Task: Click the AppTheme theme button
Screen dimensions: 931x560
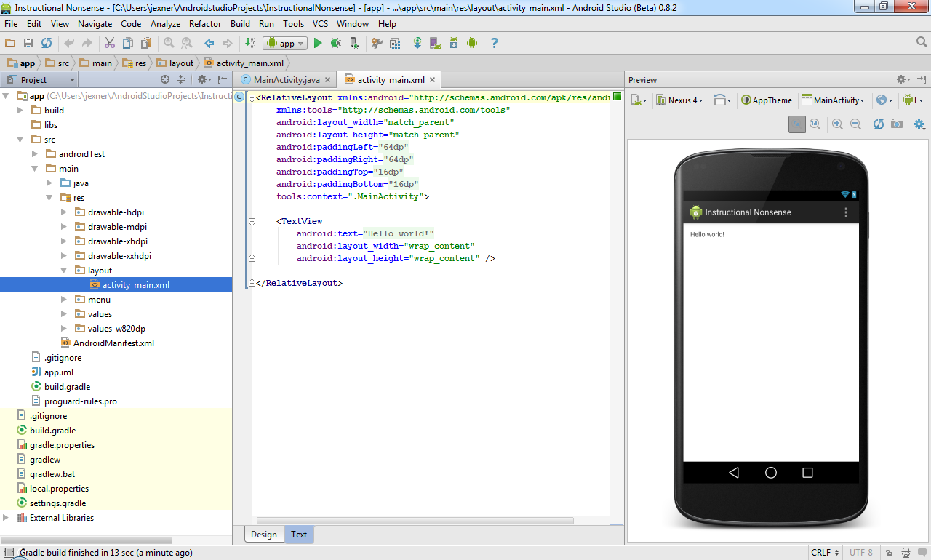Action: click(767, 100)
